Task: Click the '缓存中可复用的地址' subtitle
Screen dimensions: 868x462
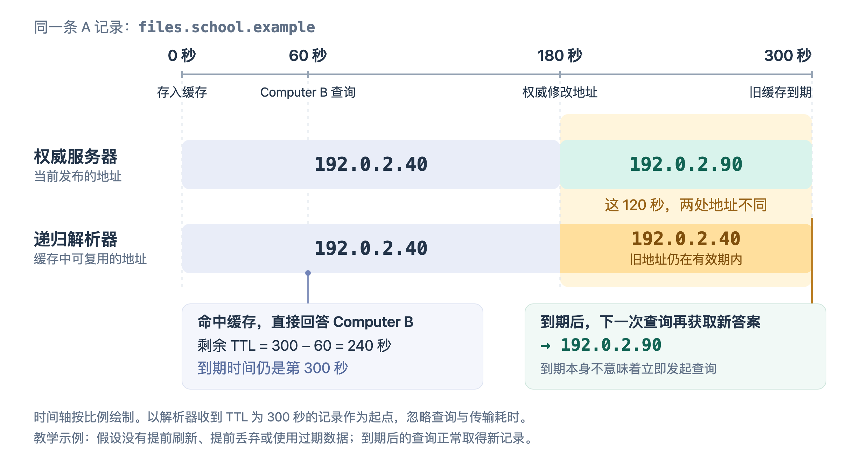Action: [90, 259]
